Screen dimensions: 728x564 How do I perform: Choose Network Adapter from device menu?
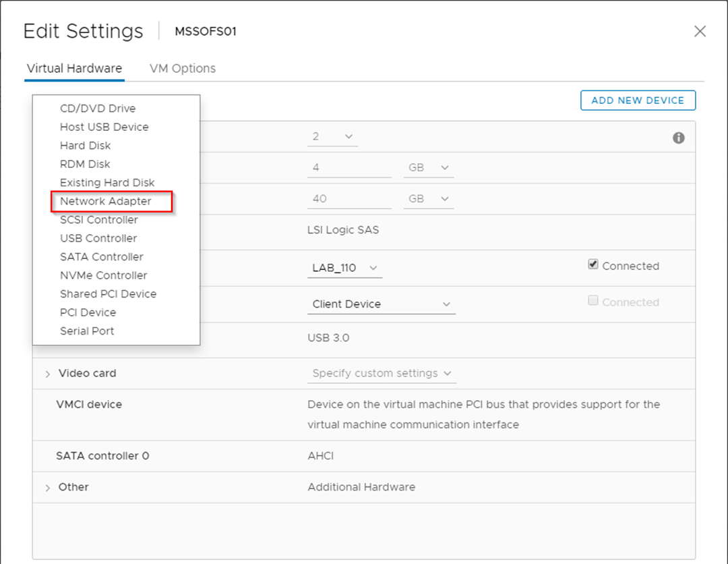[106, 201]
